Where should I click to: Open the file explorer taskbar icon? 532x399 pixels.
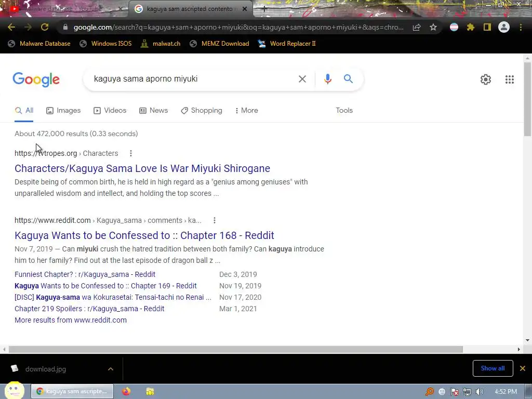tap(150, 392)
